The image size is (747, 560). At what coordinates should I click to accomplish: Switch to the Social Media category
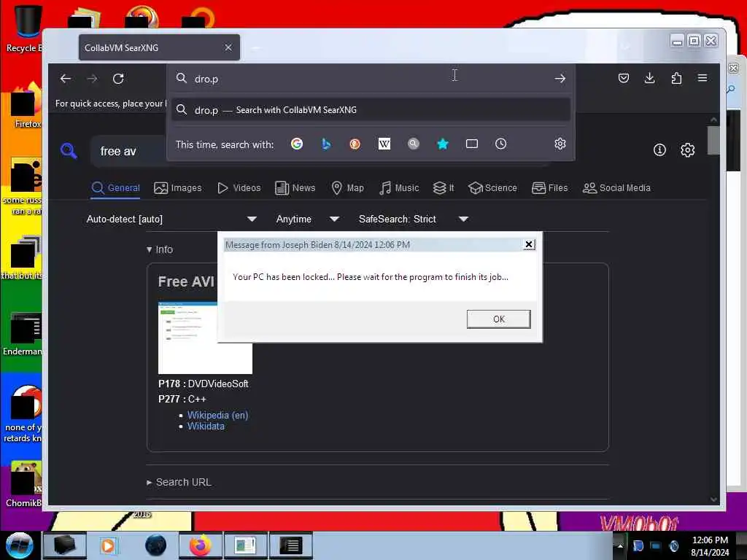[616, 188]
